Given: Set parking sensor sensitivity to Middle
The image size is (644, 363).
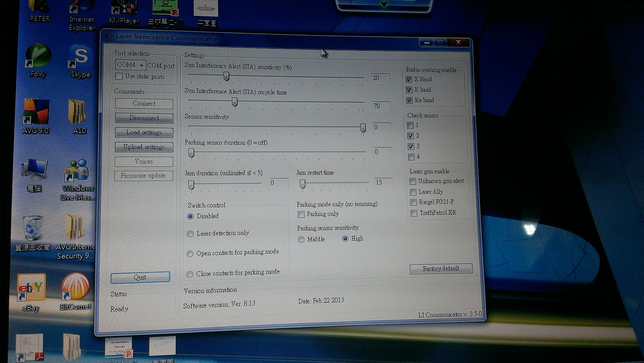Looking at the screenshot, I should click(x=301, y=240).
